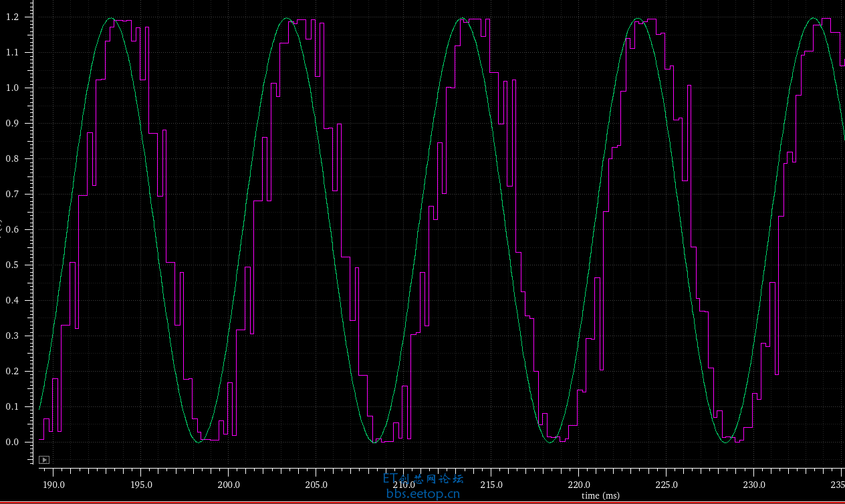Image resolution: width=845 pixels, height=504 pixels.
Task: Click the 215.0 x-axis tick label
Action: pyautogui.click(x=491, y=485)
